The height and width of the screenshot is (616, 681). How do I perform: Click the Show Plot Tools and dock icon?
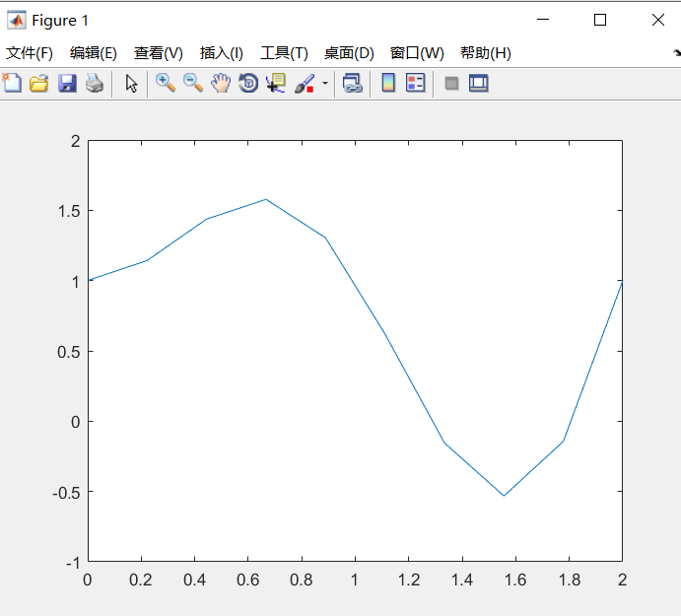pyautogui.click(x=479, y=83)
